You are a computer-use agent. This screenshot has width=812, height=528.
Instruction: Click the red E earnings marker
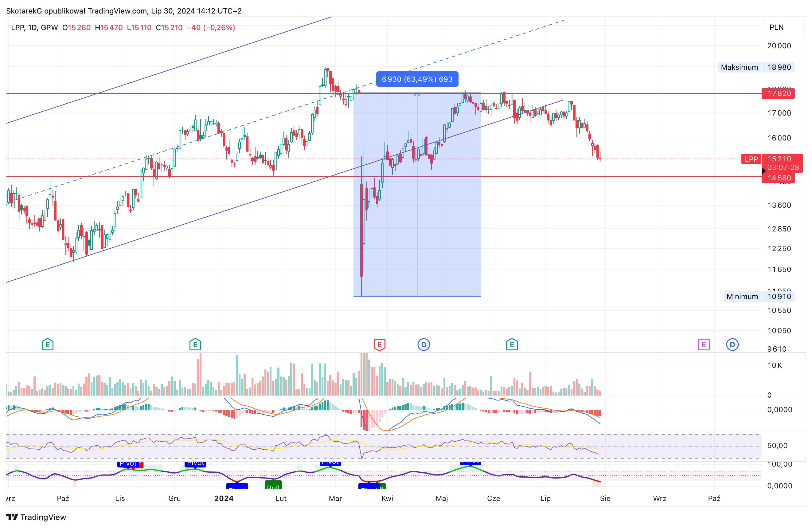379,345
